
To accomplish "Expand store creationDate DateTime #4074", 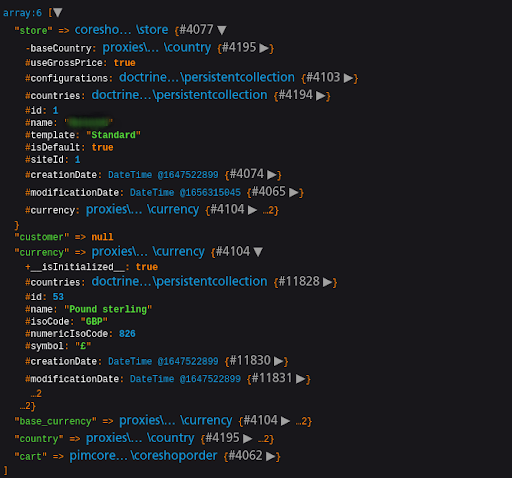I will [272, 175].
